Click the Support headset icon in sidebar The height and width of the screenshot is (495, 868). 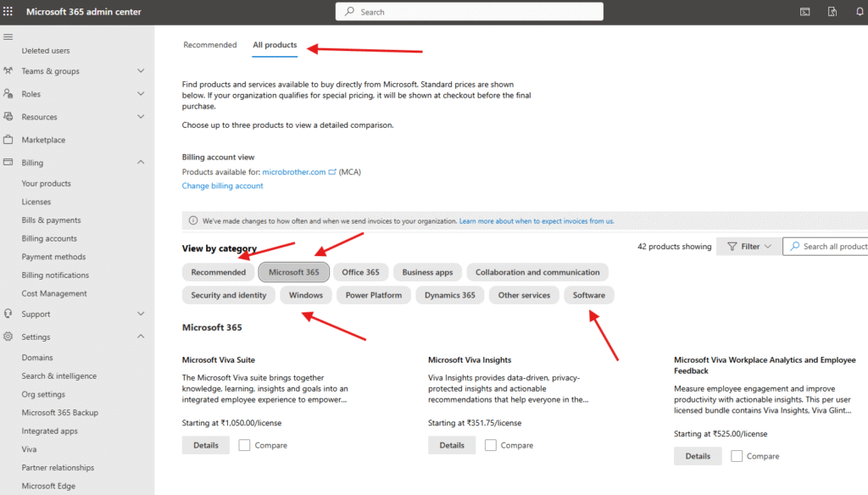[x=8, y=314]
